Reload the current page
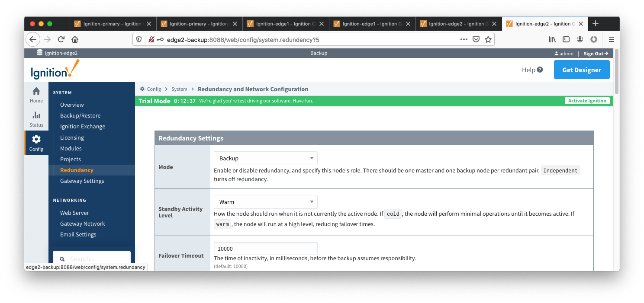This screenshot has height=303, width=644. coord(61,39)
